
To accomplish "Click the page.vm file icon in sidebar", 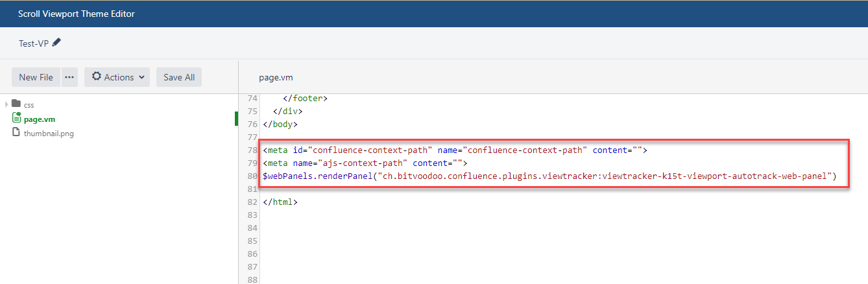I will [17, 118].
